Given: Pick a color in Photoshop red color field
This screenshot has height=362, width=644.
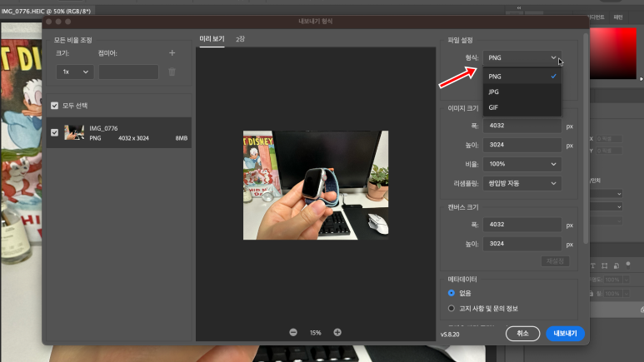Looking at the screenshot, I should (x=613, y=53).
